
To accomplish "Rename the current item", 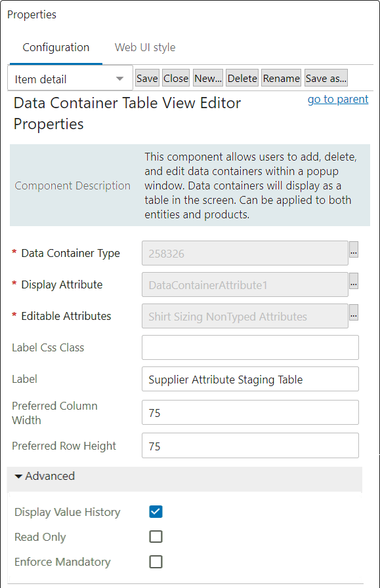I will tap(281, 77).
